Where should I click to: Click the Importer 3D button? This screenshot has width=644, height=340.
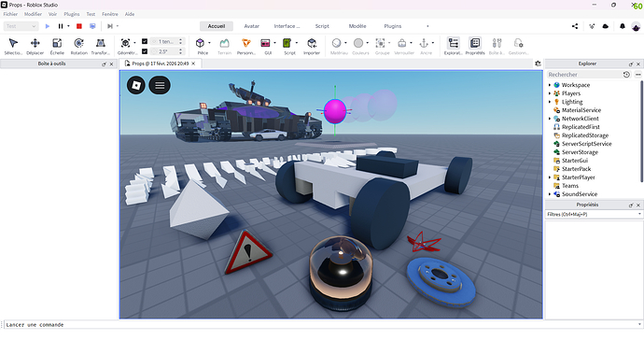point(312,46)
